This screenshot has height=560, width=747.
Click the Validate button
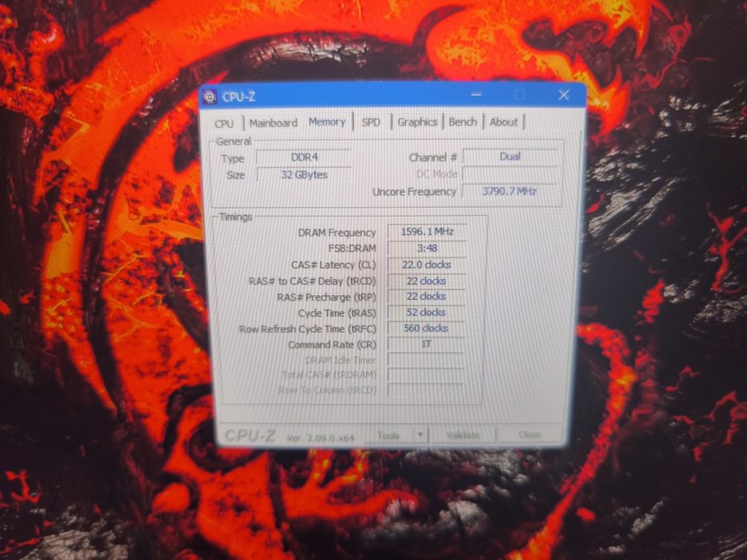pos(464,434)
